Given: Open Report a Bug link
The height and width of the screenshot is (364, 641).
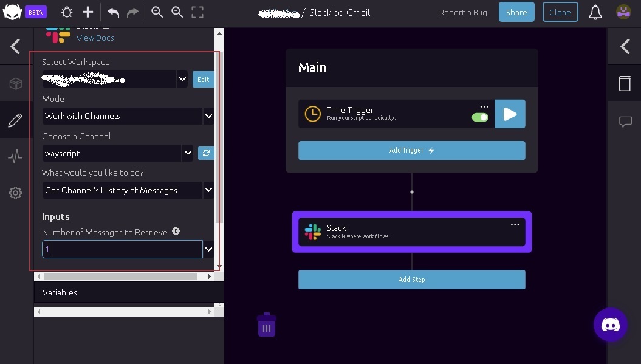Looking at the screenshot, I should pos(463,12).
